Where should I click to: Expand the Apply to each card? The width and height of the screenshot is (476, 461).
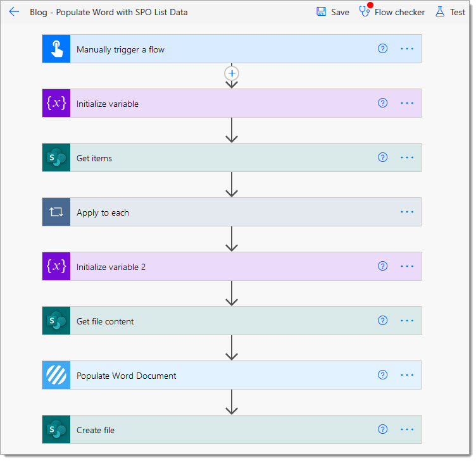coord(232,212)
